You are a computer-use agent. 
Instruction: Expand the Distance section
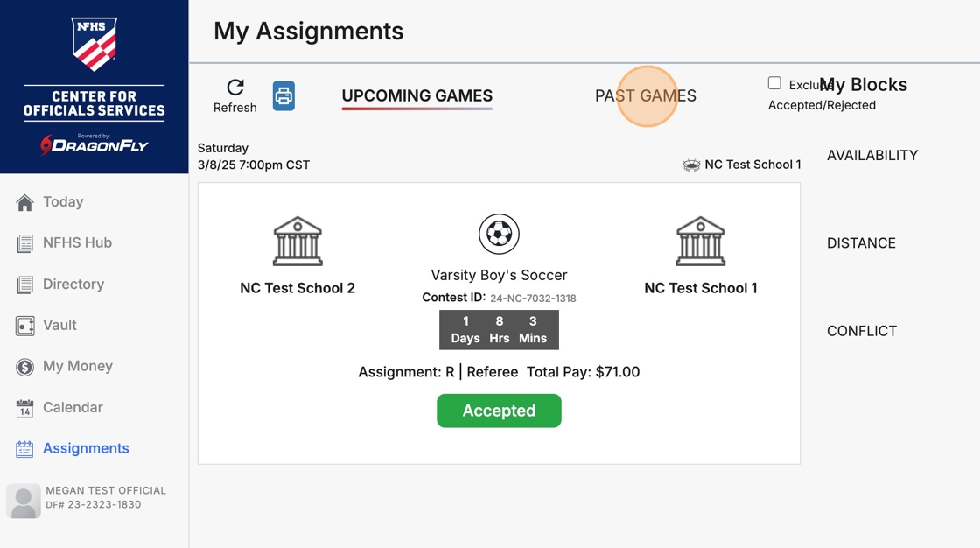861,242
